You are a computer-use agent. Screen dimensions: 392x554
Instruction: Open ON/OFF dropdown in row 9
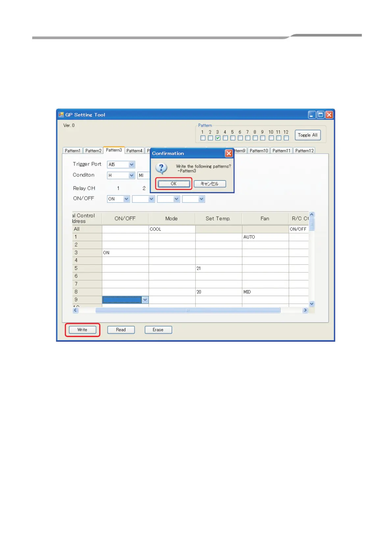pos(145,300)
